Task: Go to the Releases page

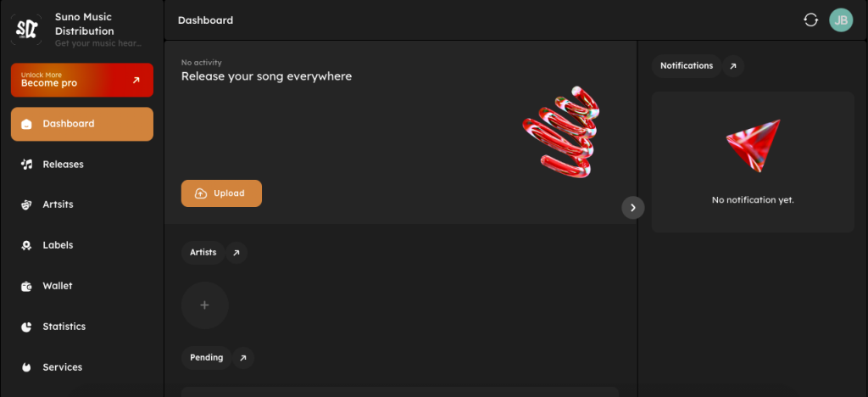Action: (64, 165)
